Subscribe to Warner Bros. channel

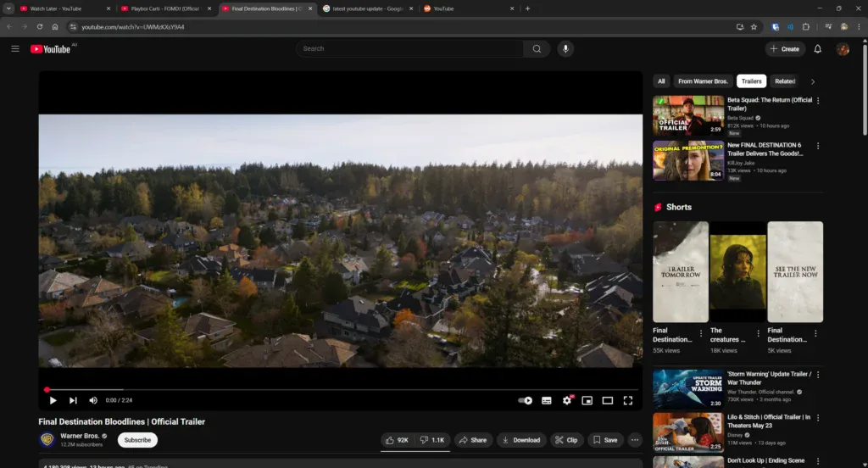[137, 440]
